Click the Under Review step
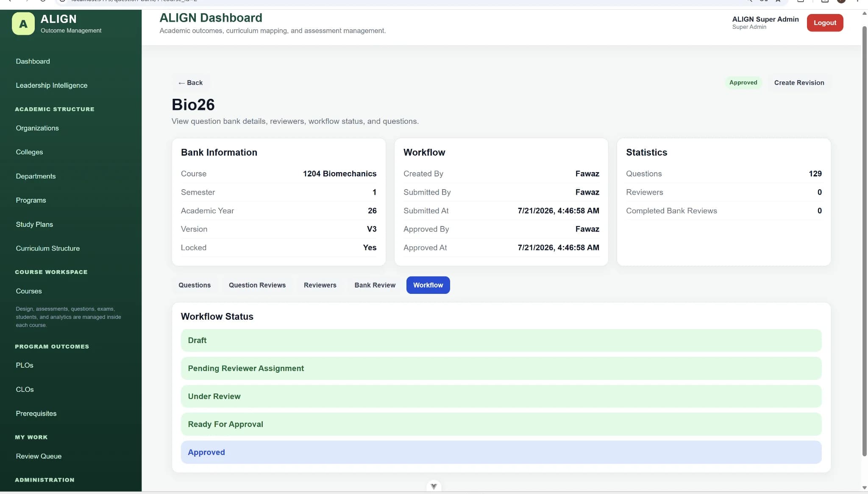Image resolution: width=868 pixels, height=494 pixels. 501,396
